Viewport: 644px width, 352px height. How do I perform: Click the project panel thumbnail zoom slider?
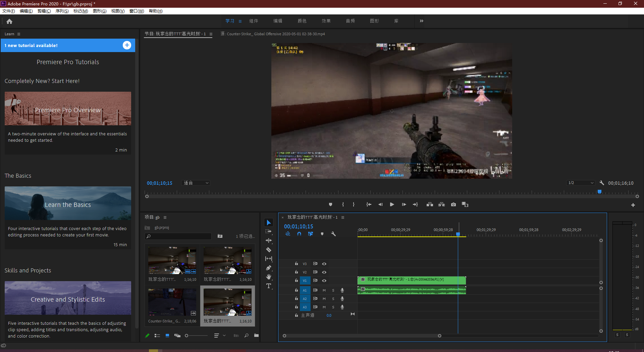[186, 336]
